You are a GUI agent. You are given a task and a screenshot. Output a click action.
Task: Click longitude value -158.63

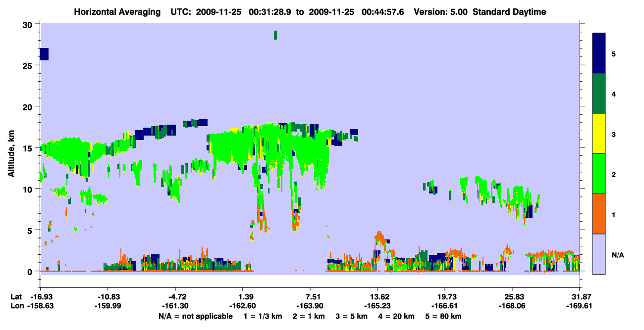pyautogui.click(x=40, y=306)
